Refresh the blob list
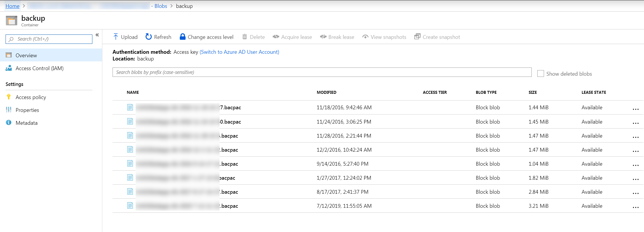The width and height of the screenshot is (644, 232). pyautogui.click(x=158, y=37)
